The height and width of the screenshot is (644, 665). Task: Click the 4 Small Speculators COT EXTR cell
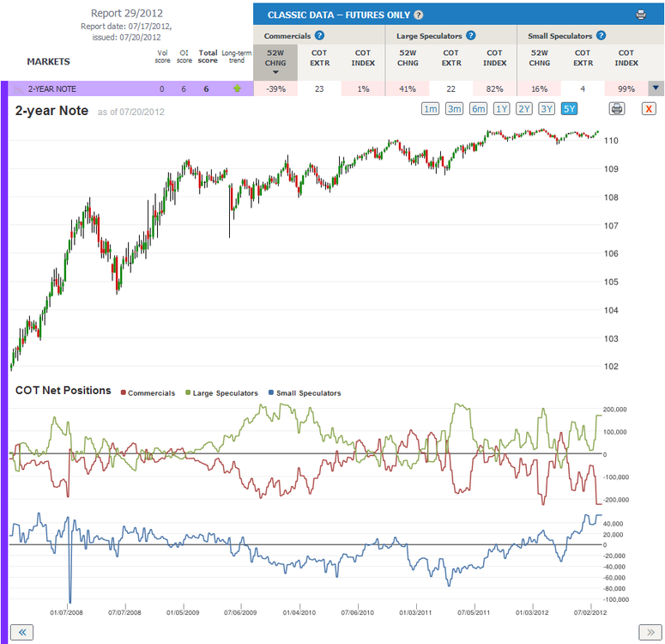click(583, 88)
